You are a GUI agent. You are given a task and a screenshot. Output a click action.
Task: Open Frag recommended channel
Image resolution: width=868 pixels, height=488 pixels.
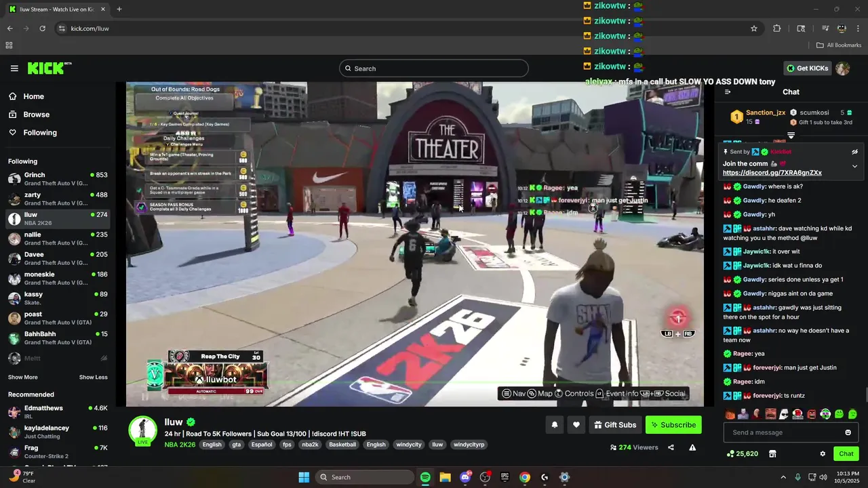pos(58,452)
